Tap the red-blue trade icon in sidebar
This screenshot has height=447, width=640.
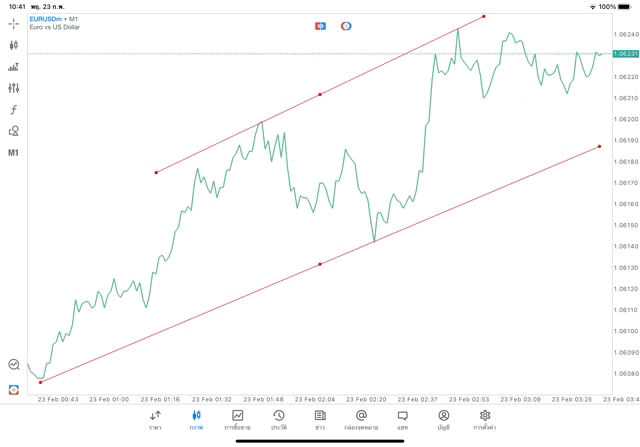tap(13, 388)
